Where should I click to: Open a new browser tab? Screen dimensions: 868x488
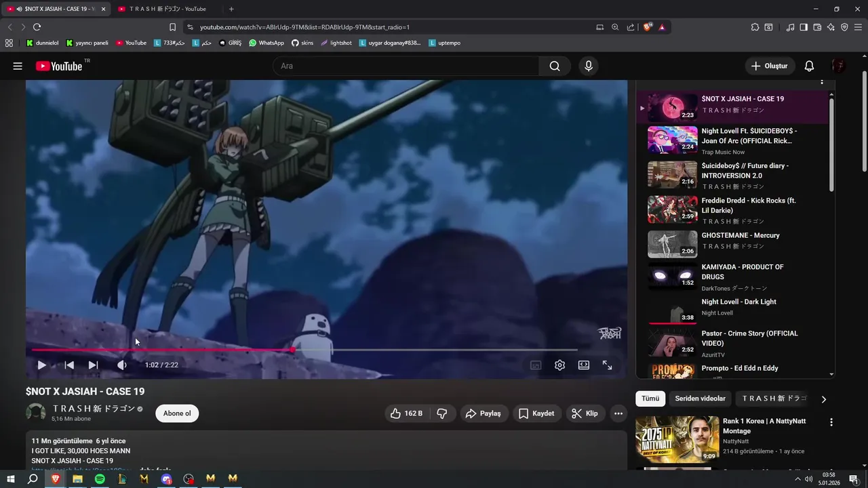[231, 9]
